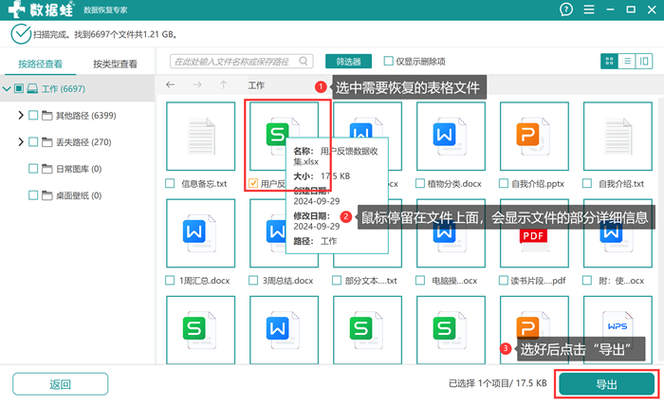Select 日常图库 (0) tree row
Image resolution: width=664 pixels, height=406 pixels.
pos(77,169)
